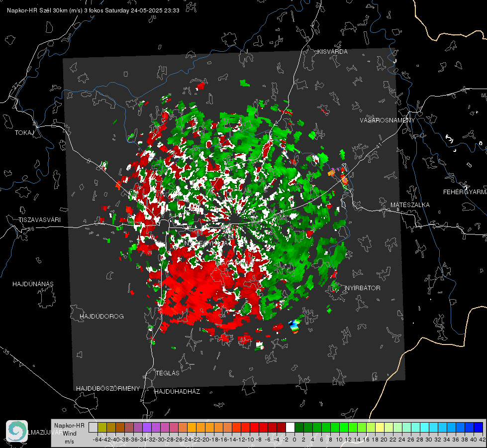Click the road number 37 near Tokaj

16,86
